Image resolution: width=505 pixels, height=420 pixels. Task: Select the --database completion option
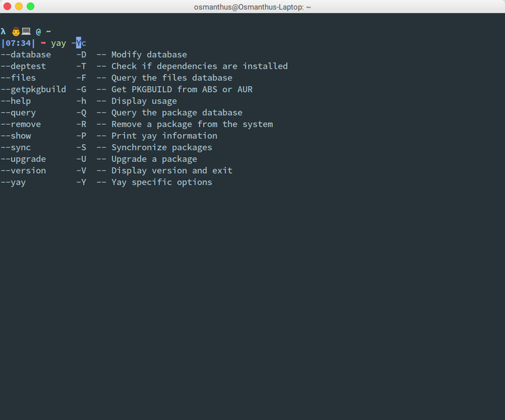26,54
